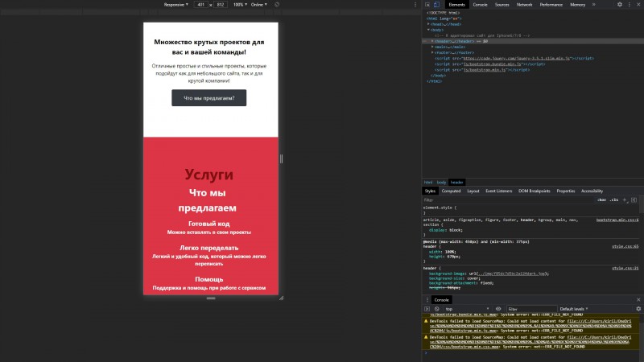The image size is (644, 362).
Task: Grab the viewport bottom resize handle
Action: click(x=211, y=298)
